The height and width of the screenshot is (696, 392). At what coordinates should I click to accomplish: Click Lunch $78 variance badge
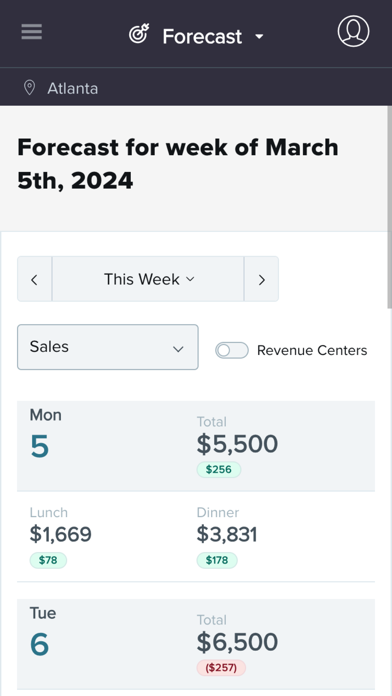(x=48, y=560)
